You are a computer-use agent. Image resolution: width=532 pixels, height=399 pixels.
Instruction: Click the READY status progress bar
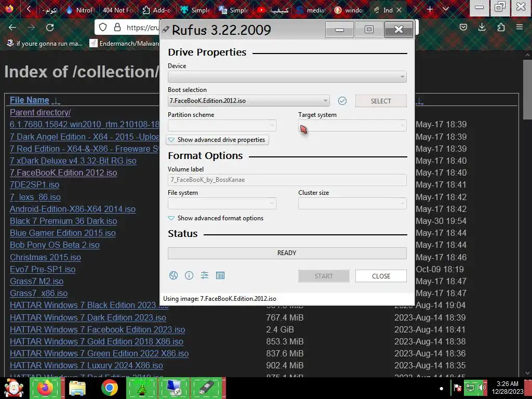click(x=287, y=253)
